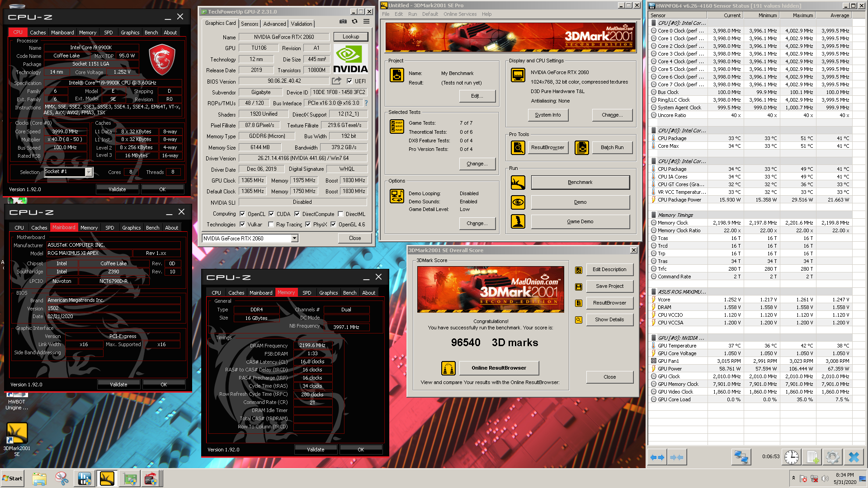Click Batch Run button
This screenshot has width=868, height=488.
tap(612, 148)
